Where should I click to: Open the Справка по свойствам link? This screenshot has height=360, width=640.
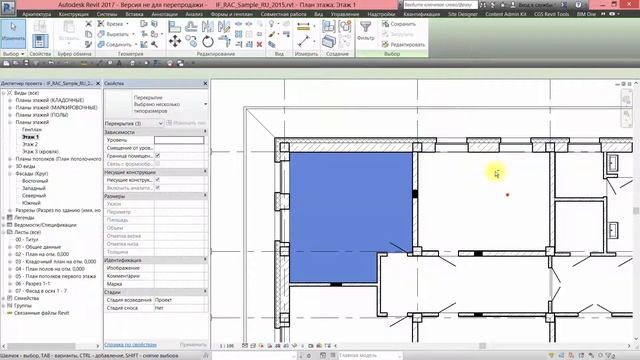(x=131, y=345)
